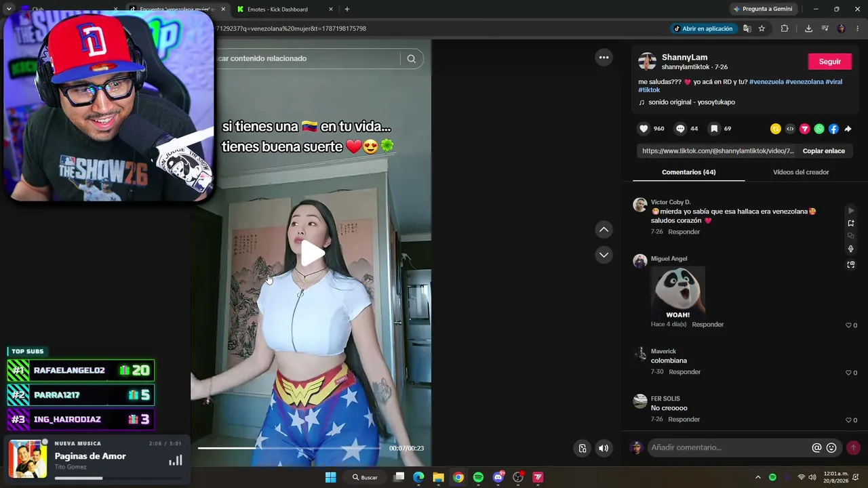Screen dimensions: 868x488
Task: Open comments via the speech bubble icon
Action: click(680, 129)
